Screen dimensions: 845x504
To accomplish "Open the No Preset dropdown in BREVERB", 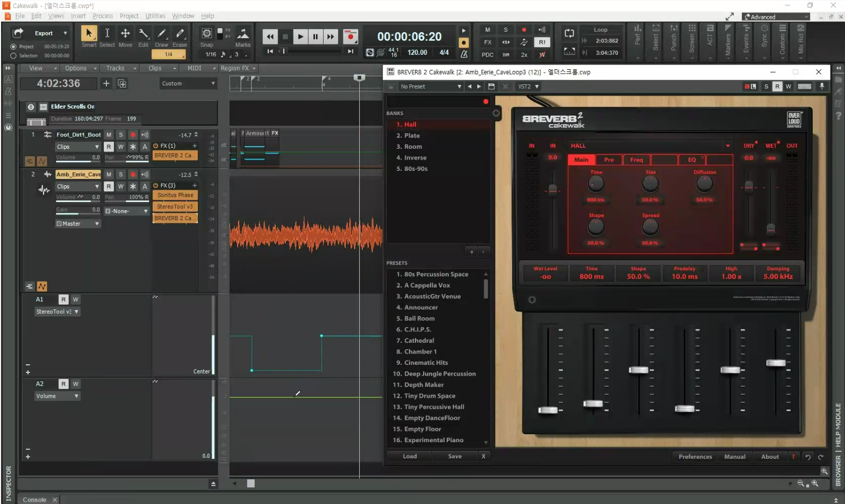I will pos(431,87).
